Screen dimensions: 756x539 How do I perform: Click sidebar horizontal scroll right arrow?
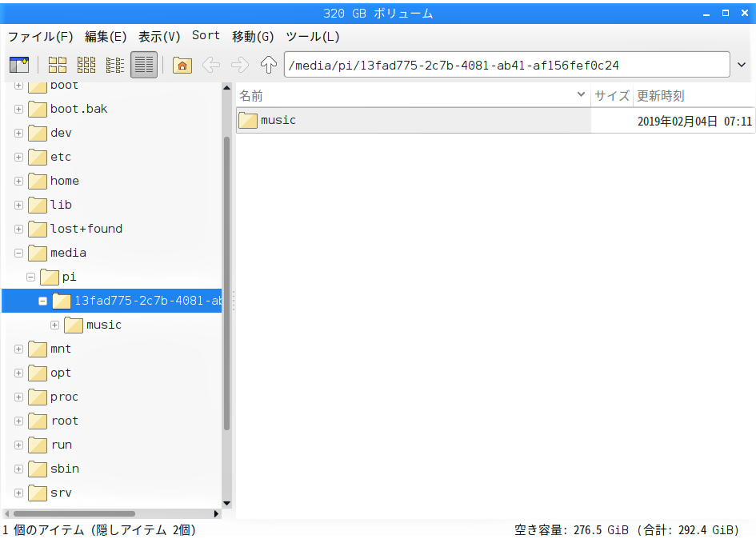tap(217, 514)
